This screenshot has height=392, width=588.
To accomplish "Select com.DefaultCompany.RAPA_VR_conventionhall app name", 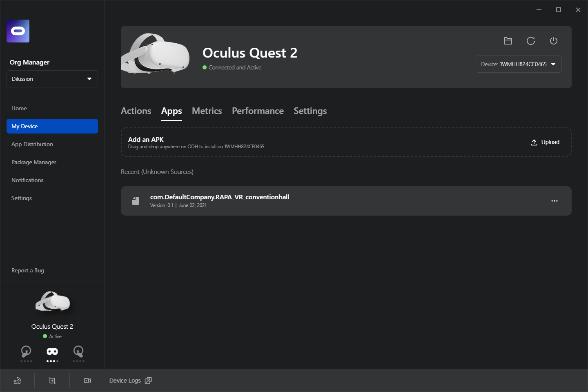I will [x=220, y=197].
